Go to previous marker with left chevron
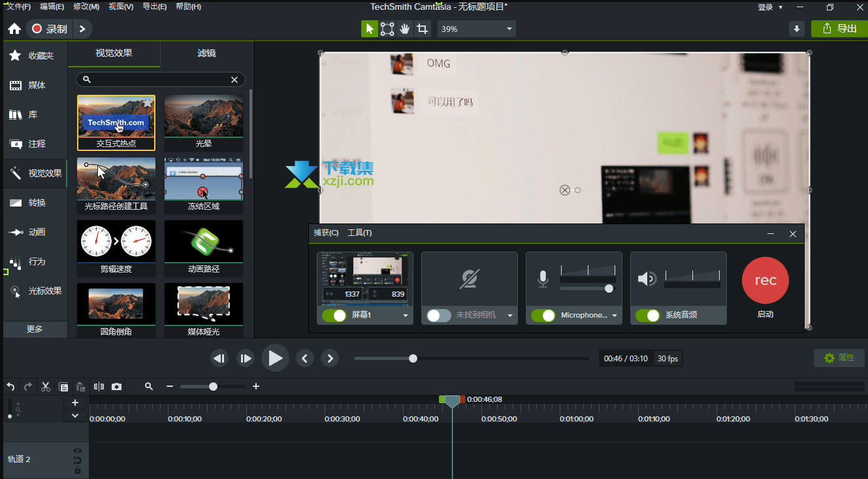Viewport: 868px width, 479px height. pos(305,358)
